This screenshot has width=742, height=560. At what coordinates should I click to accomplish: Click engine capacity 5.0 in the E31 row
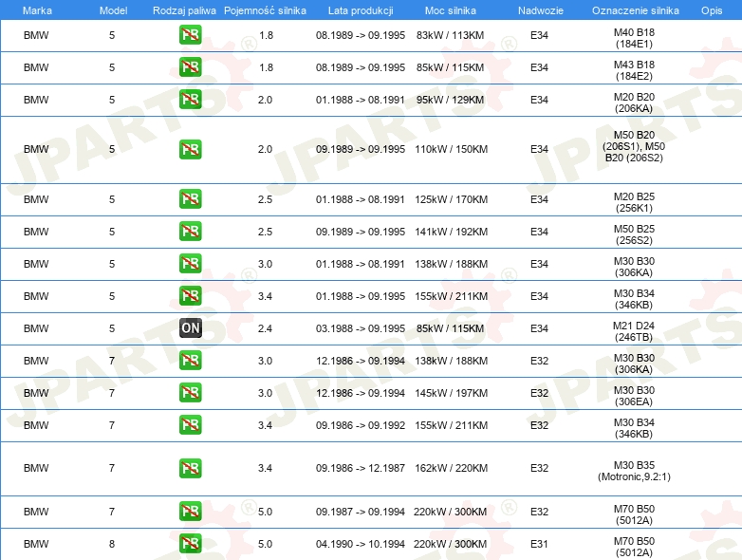[265, 544]
